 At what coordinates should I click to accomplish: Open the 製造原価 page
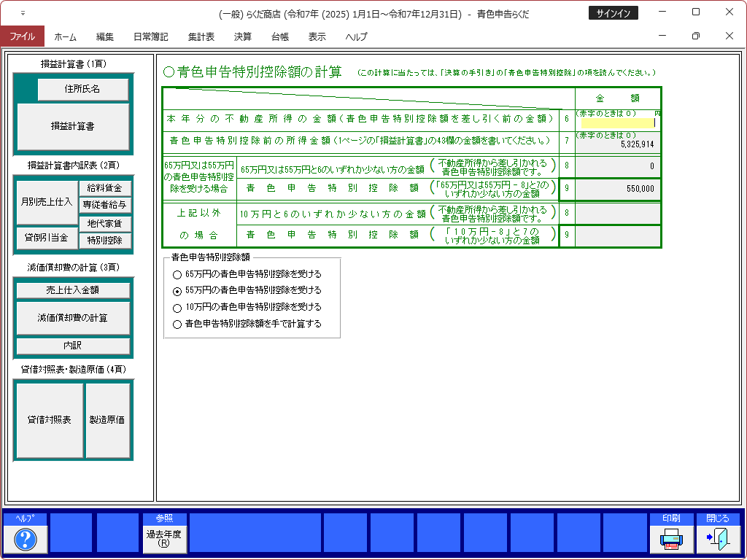(x=107, y=420)
